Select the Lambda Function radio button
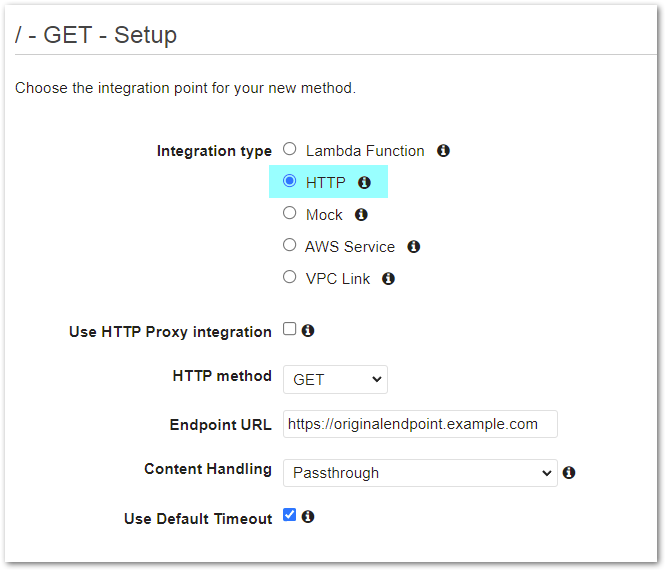Viewport: 666px width, 571px height. 290,149
